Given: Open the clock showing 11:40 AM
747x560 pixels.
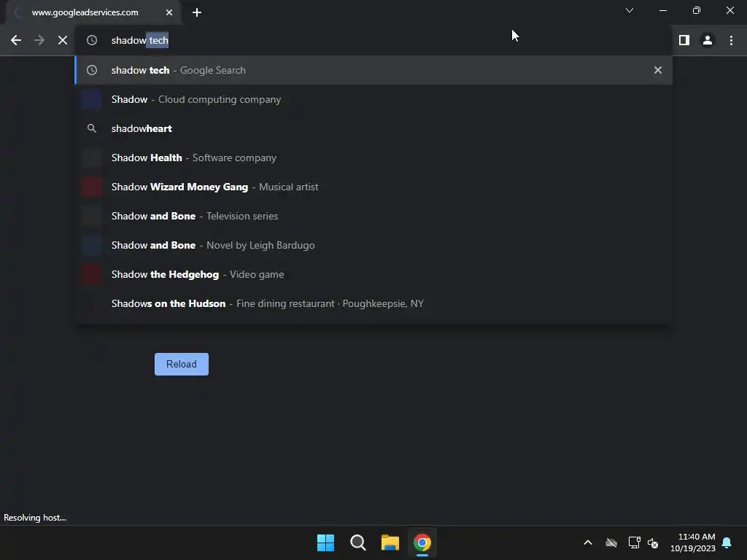Looking at the screenshot, I should (693, 542).
